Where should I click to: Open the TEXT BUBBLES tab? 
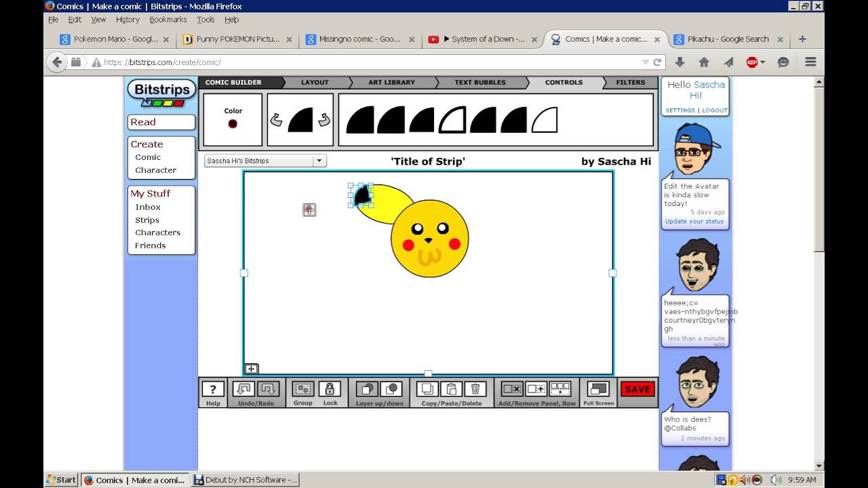(480, 83)
